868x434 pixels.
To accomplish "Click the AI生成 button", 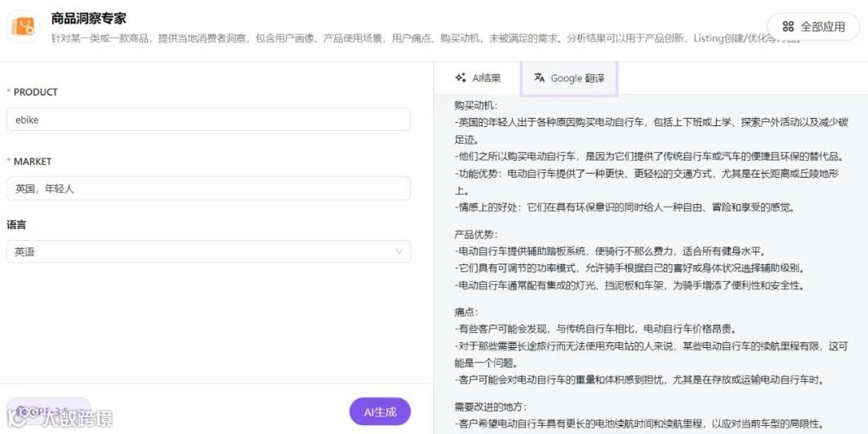I will [380, 411].
